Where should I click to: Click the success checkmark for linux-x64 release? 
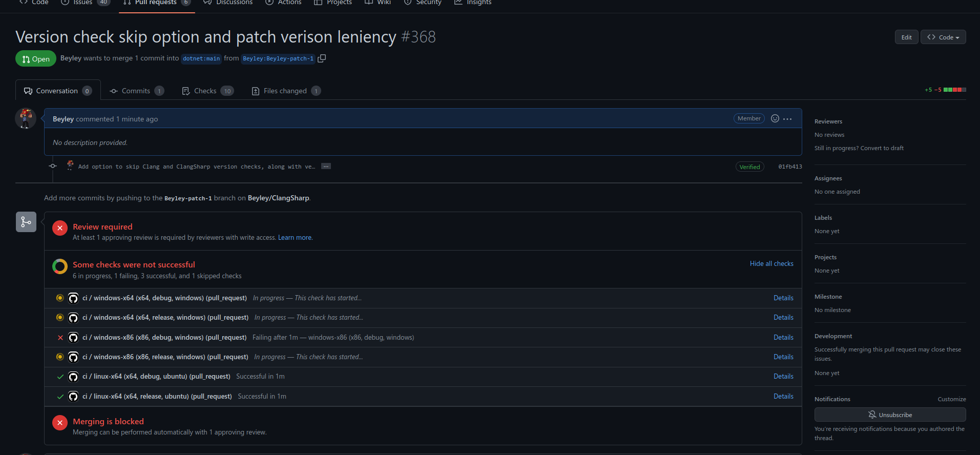60,397
